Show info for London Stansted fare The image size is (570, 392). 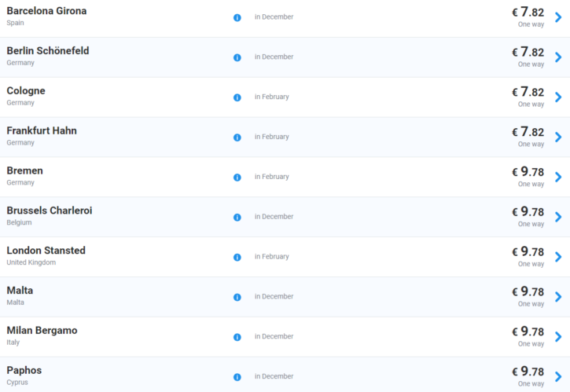pos(237,257)
